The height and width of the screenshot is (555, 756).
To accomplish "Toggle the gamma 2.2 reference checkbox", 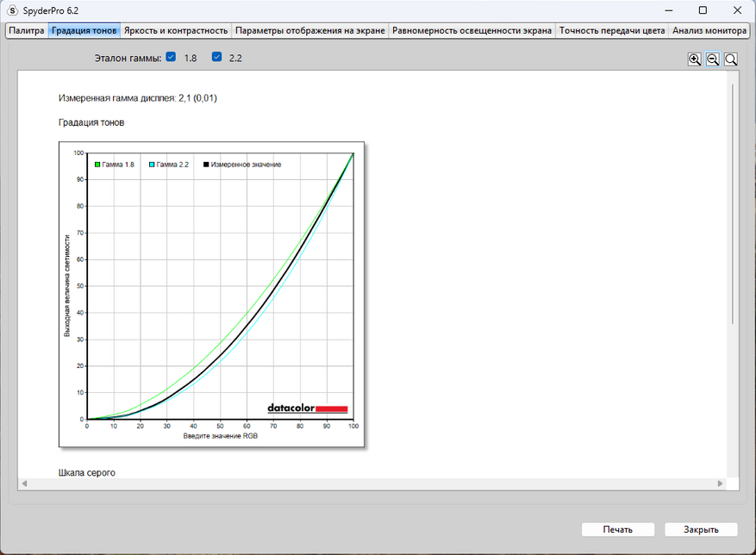I will coord(217,58).
